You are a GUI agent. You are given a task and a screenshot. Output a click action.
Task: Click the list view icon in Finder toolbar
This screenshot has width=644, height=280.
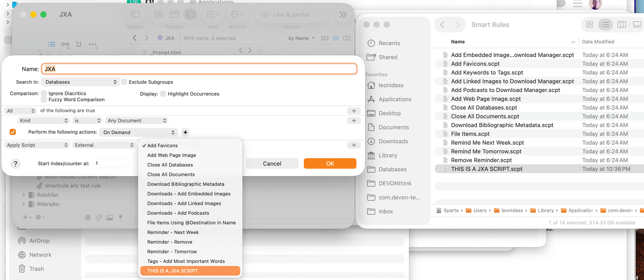click(605, 24)
